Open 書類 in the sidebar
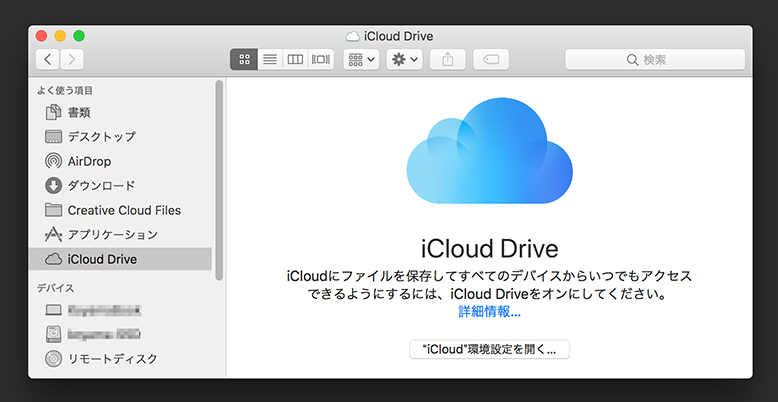 [120, 113]
